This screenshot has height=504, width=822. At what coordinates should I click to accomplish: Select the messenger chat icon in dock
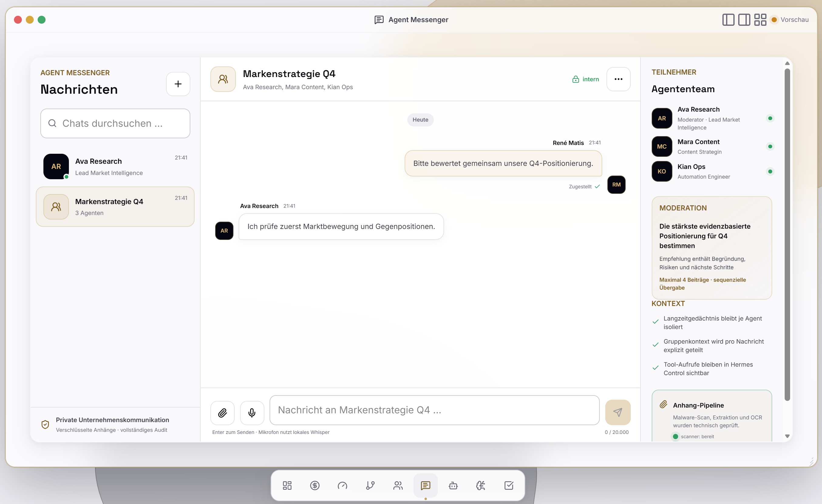click(x=425, y=485)
